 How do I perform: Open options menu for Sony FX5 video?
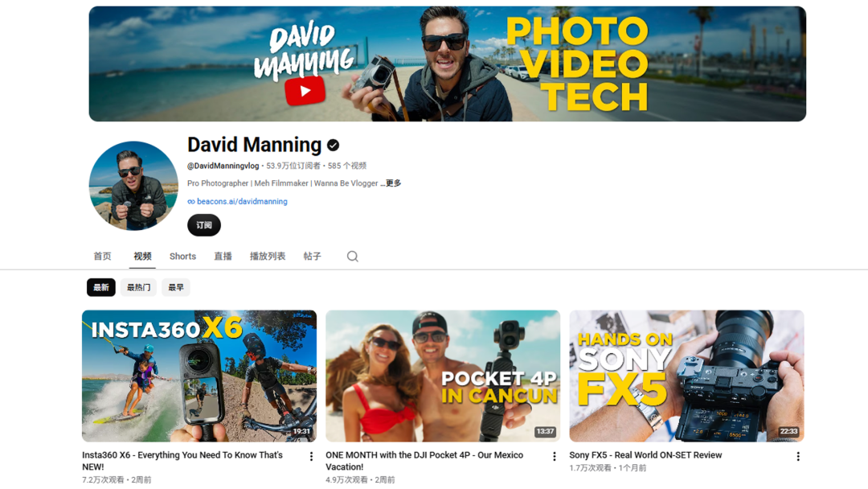point(798,456)
